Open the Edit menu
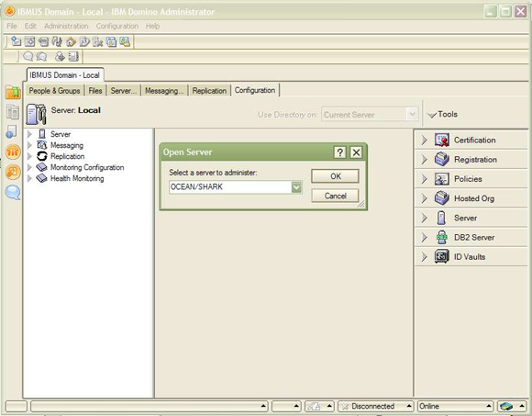 (x=30, y=26)
